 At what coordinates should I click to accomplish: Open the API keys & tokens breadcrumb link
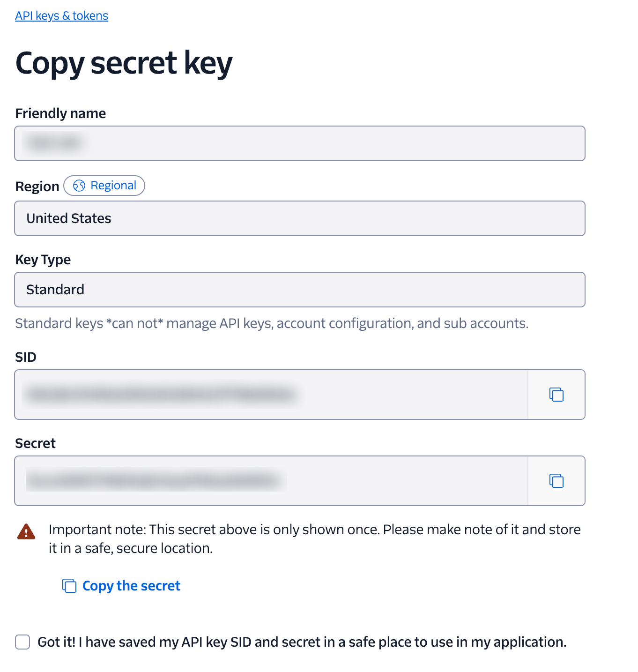[x=61, y=16]
